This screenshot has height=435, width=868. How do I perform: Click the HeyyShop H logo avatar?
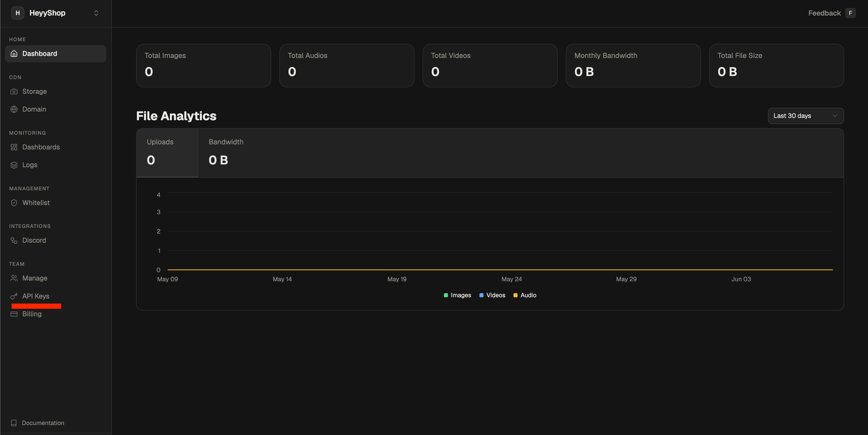coord(17,13)
